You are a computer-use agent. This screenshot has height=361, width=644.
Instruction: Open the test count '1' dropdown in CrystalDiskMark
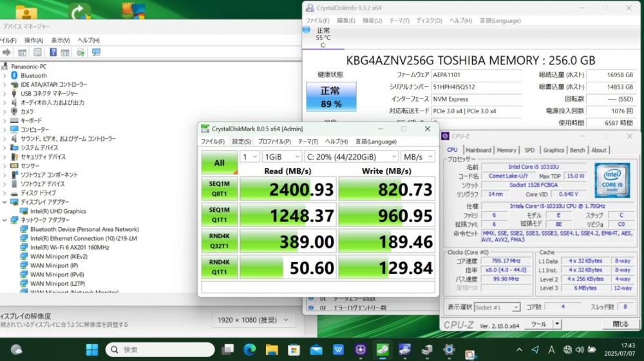click(249, 157)
